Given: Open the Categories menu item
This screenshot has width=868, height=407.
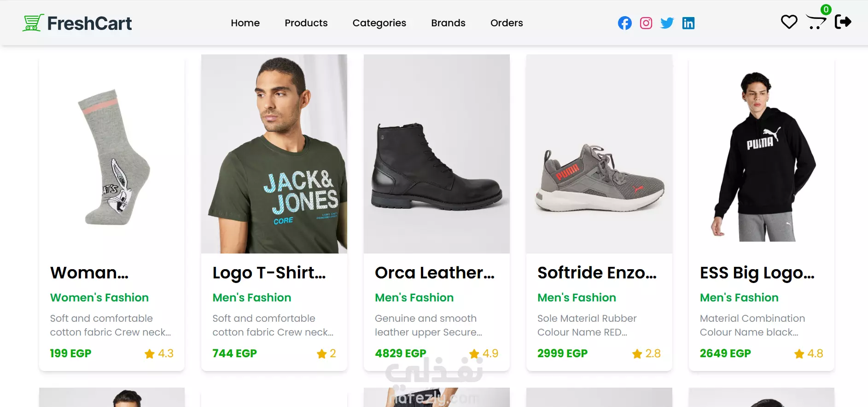Looking at the screenshot, I should click(379, 23).
